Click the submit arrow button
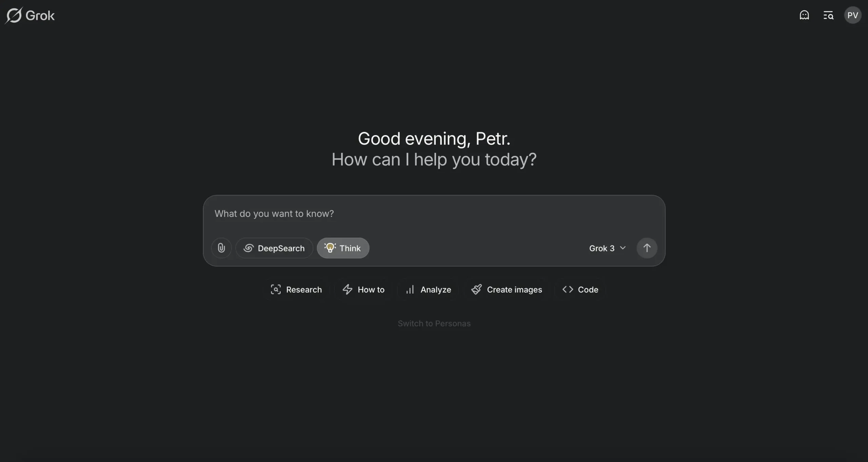 pos(647,248)
